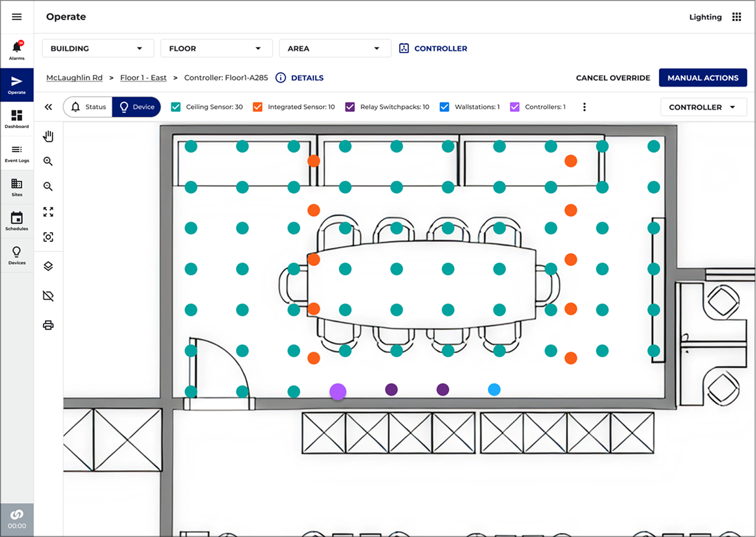Open the Dashboard sidebar item
This screenshot has width=756, height=537.
pos(17,119)
